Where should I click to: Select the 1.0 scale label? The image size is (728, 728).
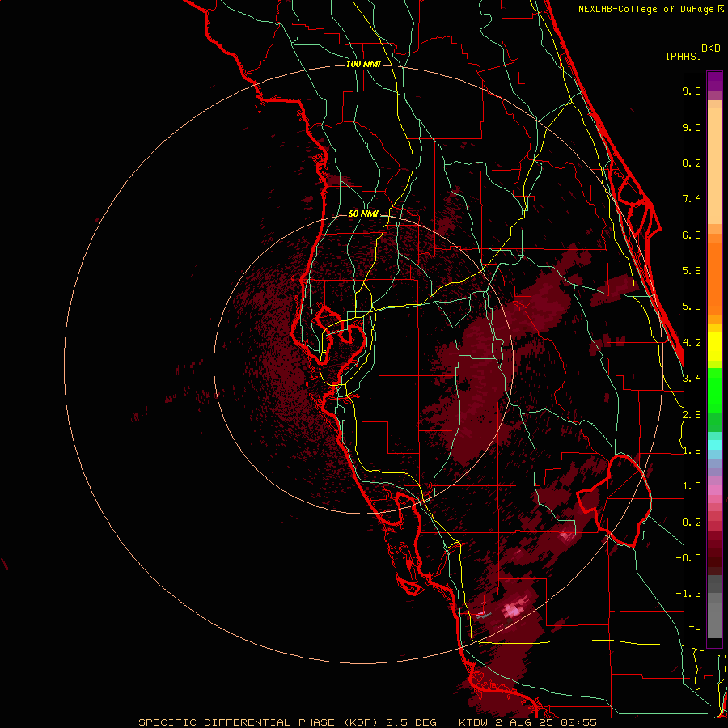[x=692, y=486]
